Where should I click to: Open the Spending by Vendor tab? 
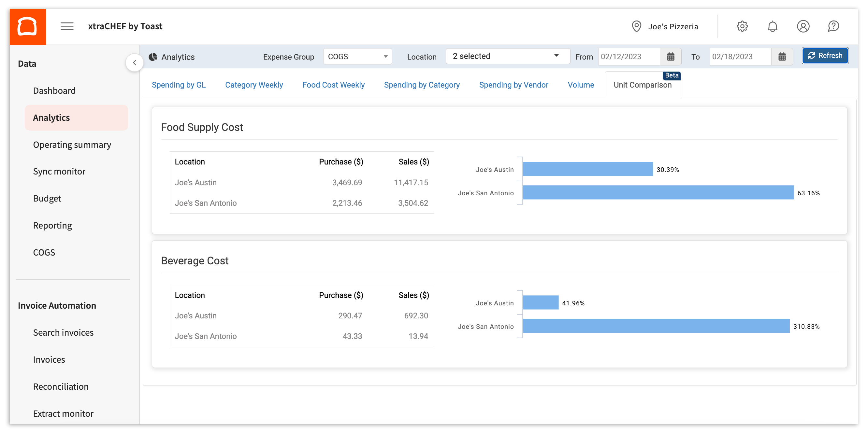[513, 85]
